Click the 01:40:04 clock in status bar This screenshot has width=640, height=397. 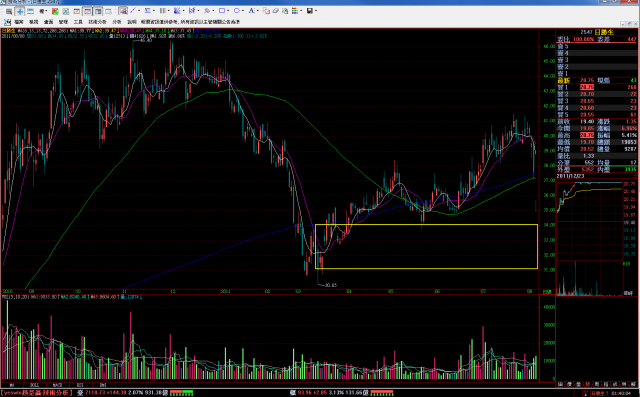click(x=620, y=393)
